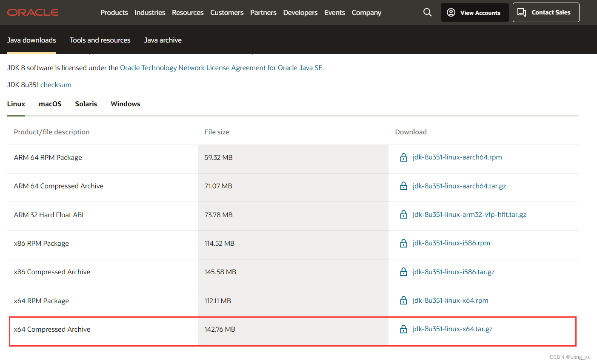Image resolution: width=597 pixels, height=364 pixels.
Task: Click the Oracle logo
Action: tap(33, 12)
